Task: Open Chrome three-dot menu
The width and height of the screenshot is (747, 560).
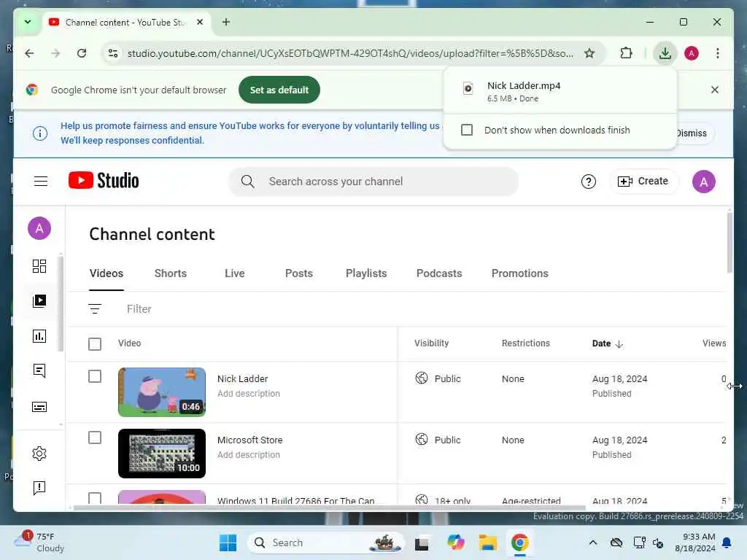Action: tap(718, 53)
